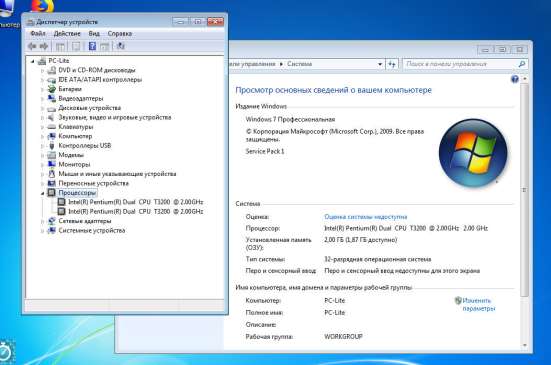Click the Видеоадаптеры icon

click(52, 98)
